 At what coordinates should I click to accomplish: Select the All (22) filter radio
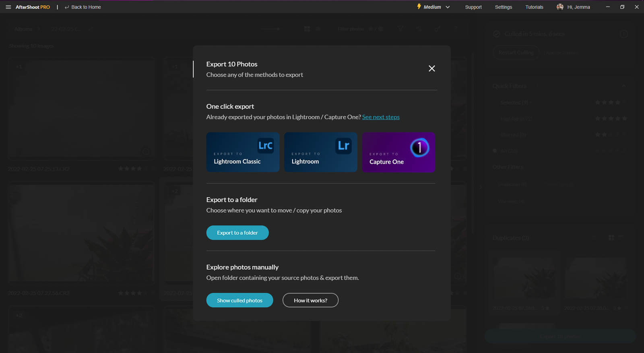495,151
